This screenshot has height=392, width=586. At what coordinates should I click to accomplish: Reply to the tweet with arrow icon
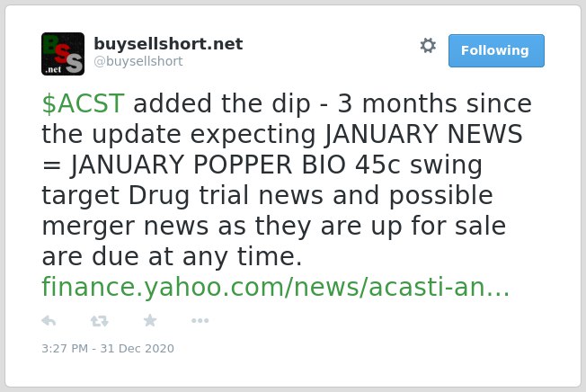pos(49,321)
